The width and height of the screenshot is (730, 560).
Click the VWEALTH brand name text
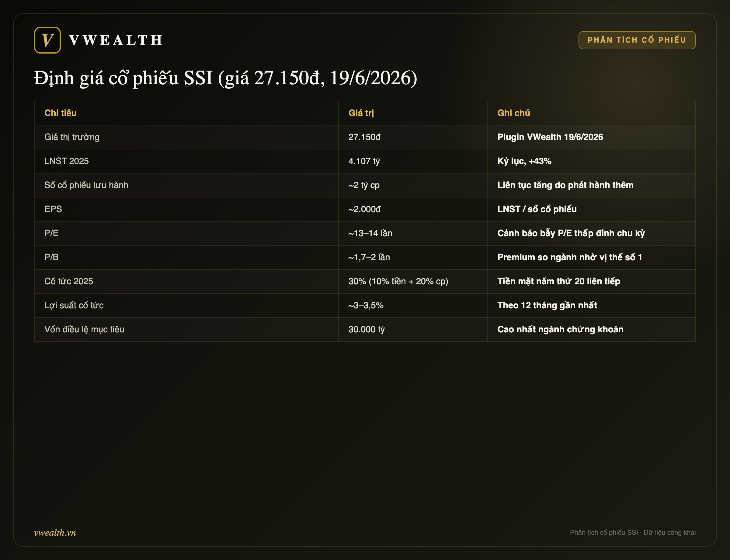116,40
